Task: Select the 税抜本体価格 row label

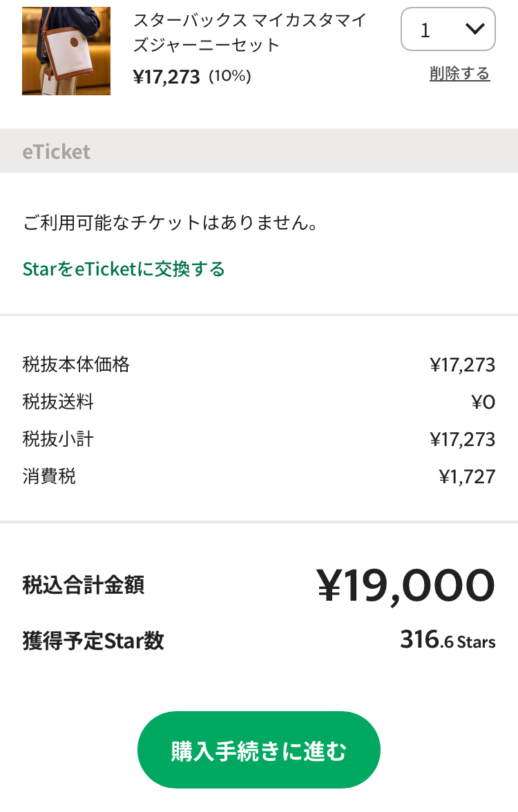Action: pos(76,364)
